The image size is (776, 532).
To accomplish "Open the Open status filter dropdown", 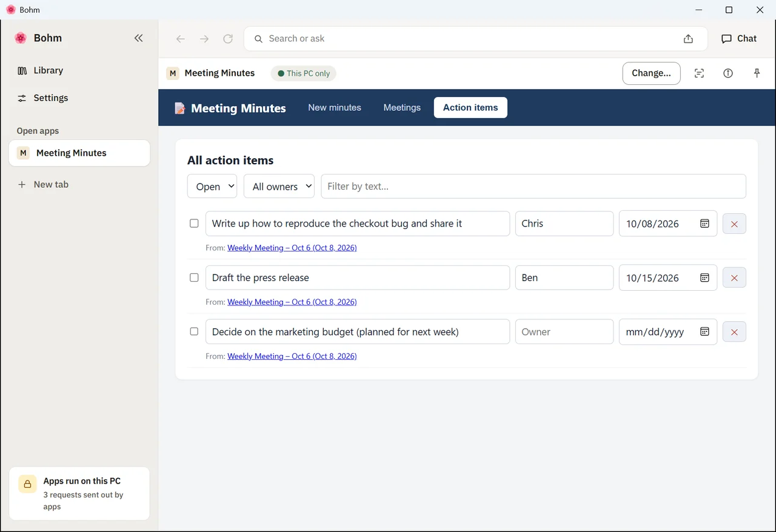I will point(212,187).
